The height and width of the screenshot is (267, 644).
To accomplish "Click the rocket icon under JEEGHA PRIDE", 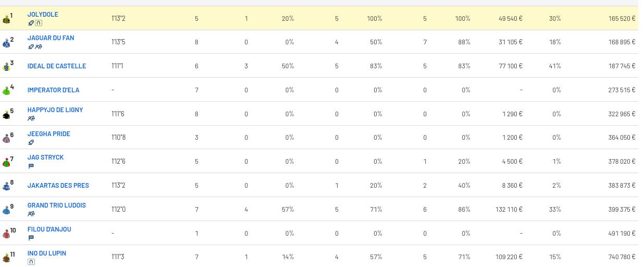I will click(31, 142).
